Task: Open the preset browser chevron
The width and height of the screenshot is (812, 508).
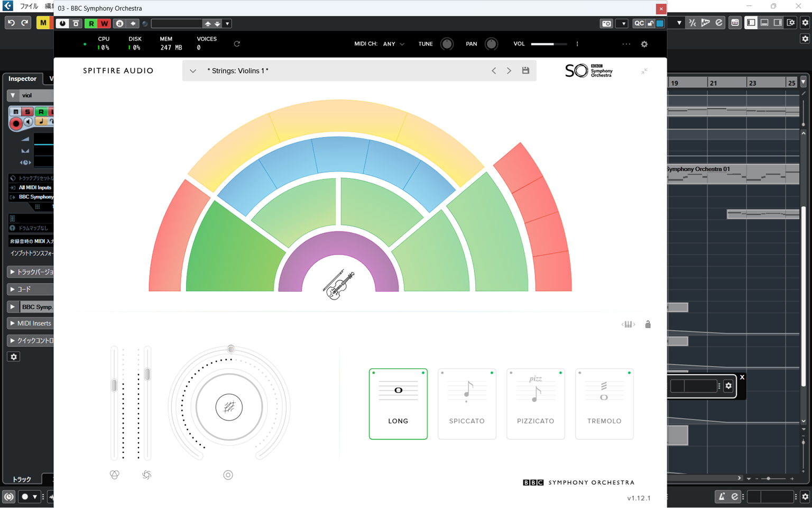Action: (193, 71)
